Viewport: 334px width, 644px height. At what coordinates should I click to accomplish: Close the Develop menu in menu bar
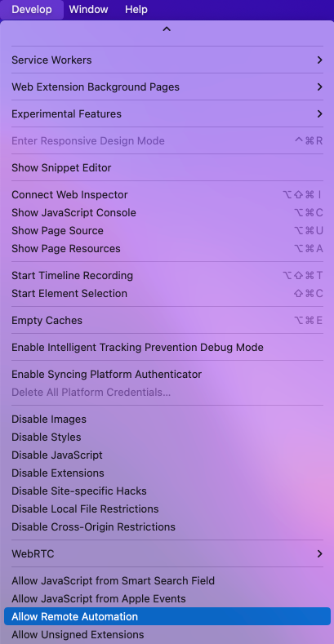[32, 10]
